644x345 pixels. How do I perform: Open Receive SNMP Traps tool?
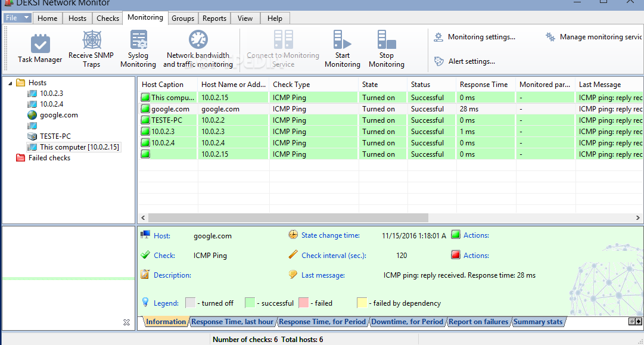(91, 48)
